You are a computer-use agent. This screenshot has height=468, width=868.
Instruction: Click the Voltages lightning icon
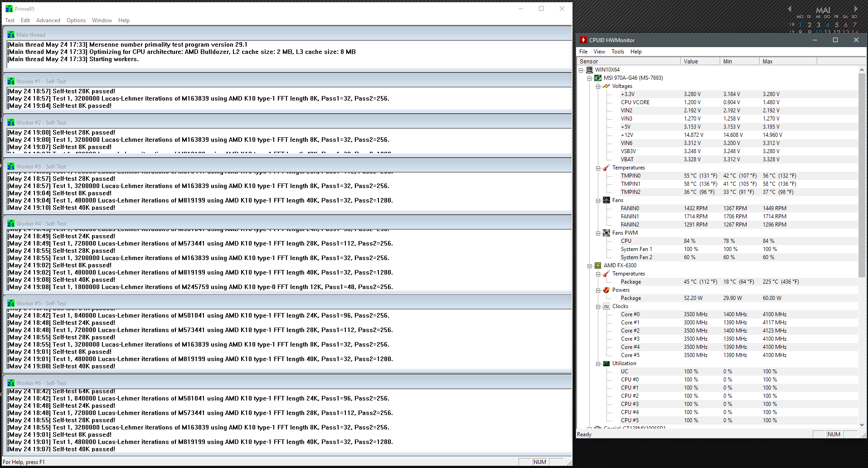click(606, 86)
